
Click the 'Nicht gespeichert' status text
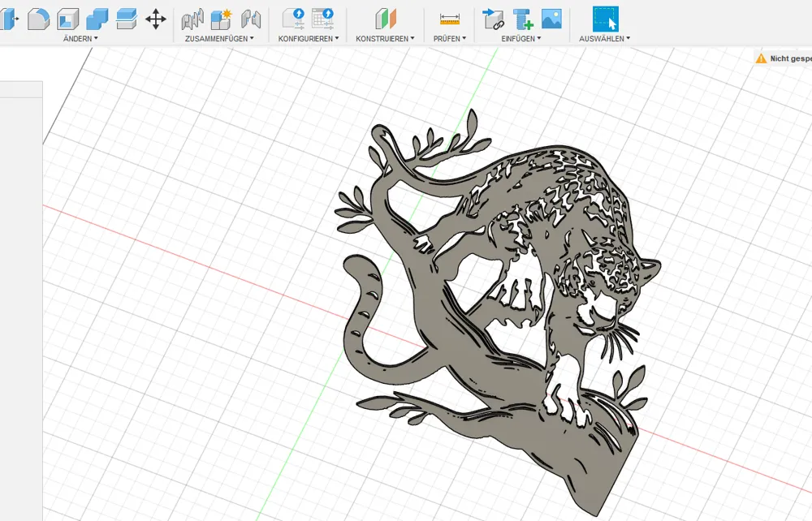pos(791,58)
